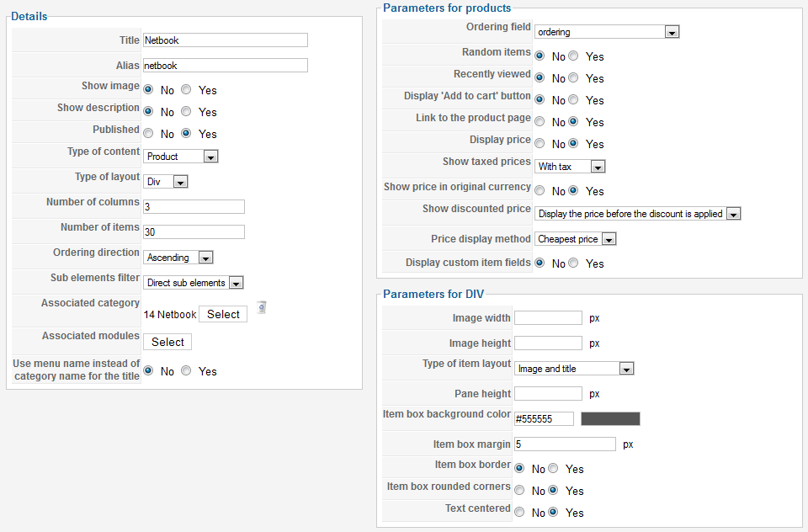Viewport: 808px width, 532px height.
Task: Open the Type of content dropdown
Action: tap(181, 157)
